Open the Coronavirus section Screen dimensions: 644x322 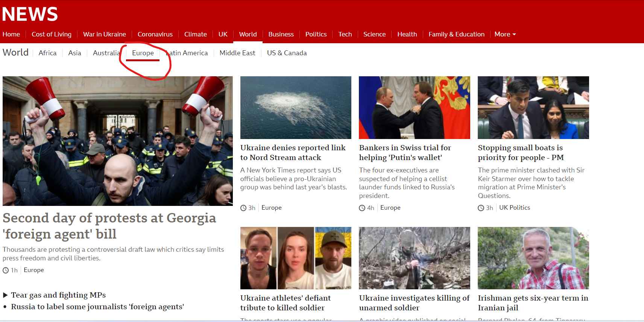click(155, 34)
